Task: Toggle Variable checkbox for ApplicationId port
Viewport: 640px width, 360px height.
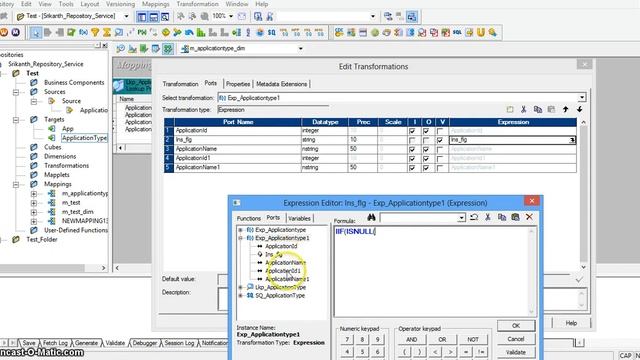Action: 440,131
